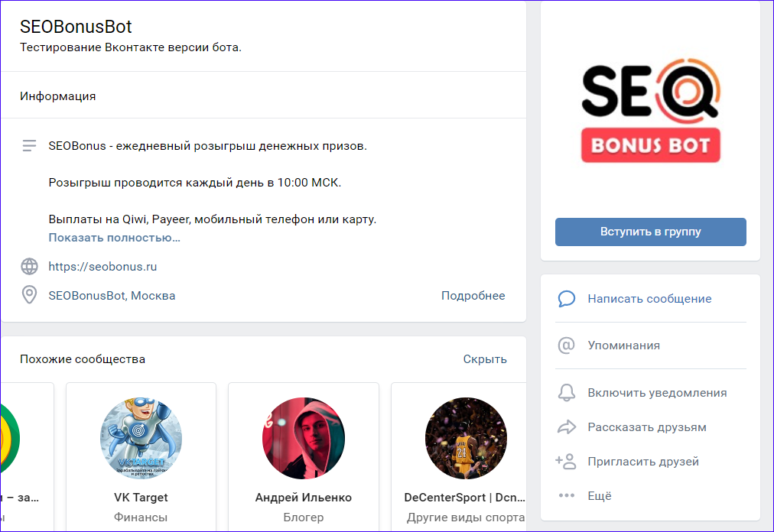Click the map pin location icon
The image size is (774, 532).
pos(29,295)
